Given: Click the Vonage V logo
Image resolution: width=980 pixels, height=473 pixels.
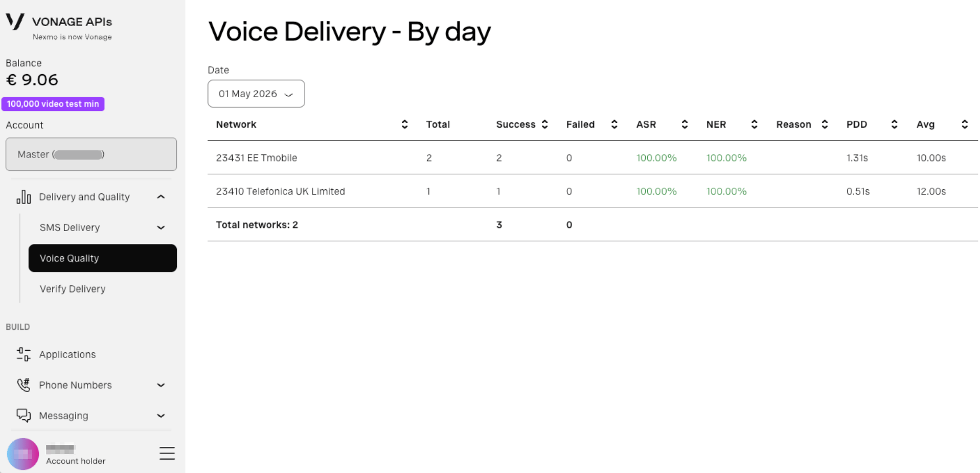Looking at the screenshot, I should coord(15,21).
